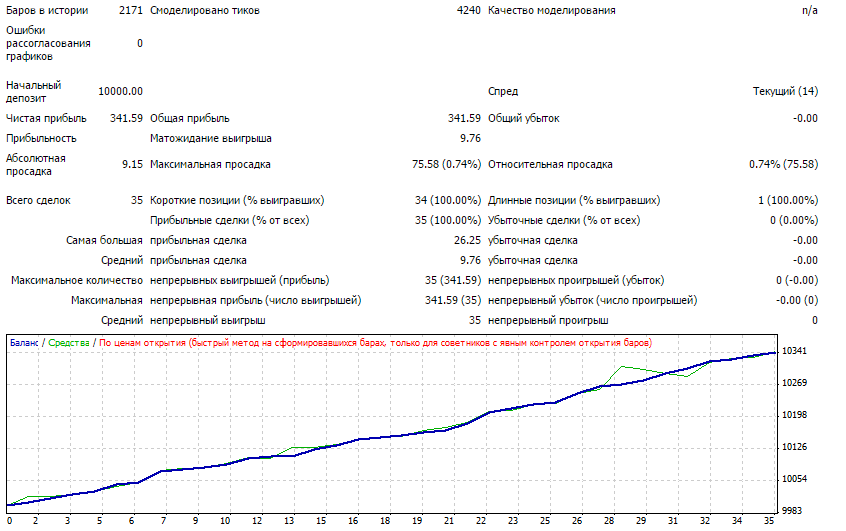Viewport: 846px width, 531px height.
Task: Click the 'Общая прибыль' label
Action: pos(189,118)
